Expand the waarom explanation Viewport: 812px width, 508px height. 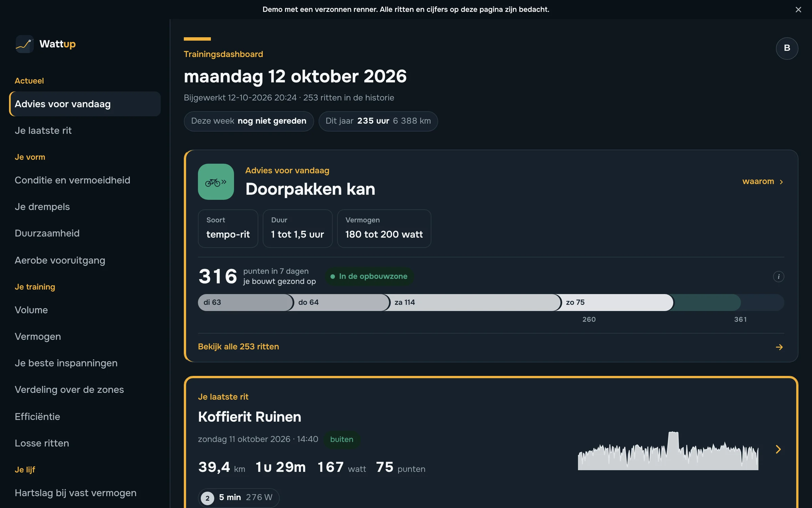(x=763, y=182)
